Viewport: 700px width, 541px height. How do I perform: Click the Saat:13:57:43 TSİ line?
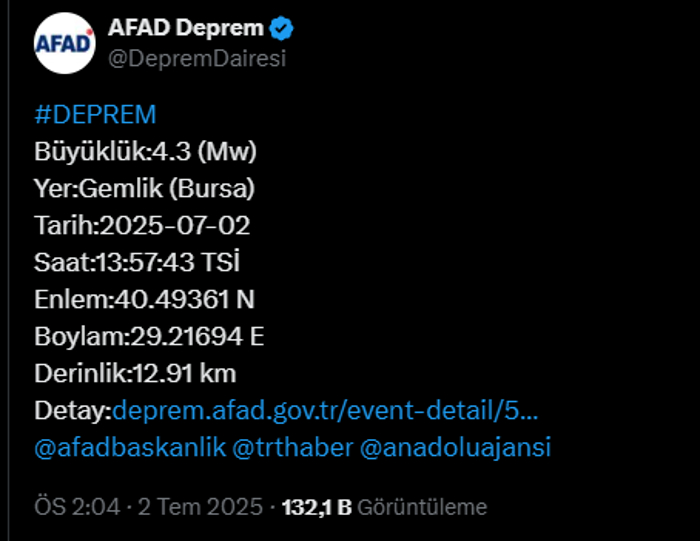coord(137,262)
